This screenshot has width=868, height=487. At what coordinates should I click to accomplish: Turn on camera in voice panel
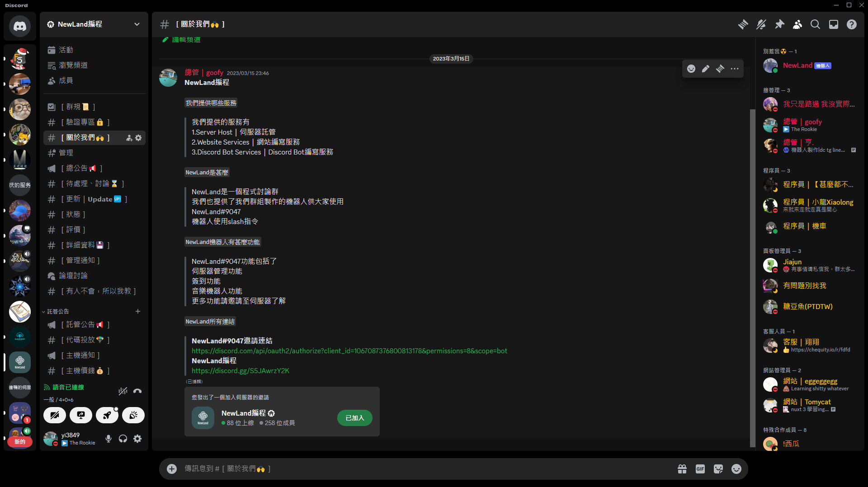tap(55, 415)
